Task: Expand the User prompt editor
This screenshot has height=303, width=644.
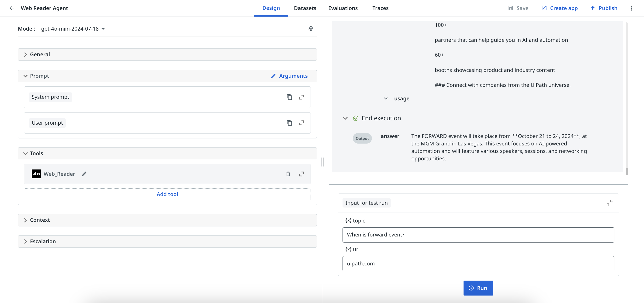Action: [301, 123]
